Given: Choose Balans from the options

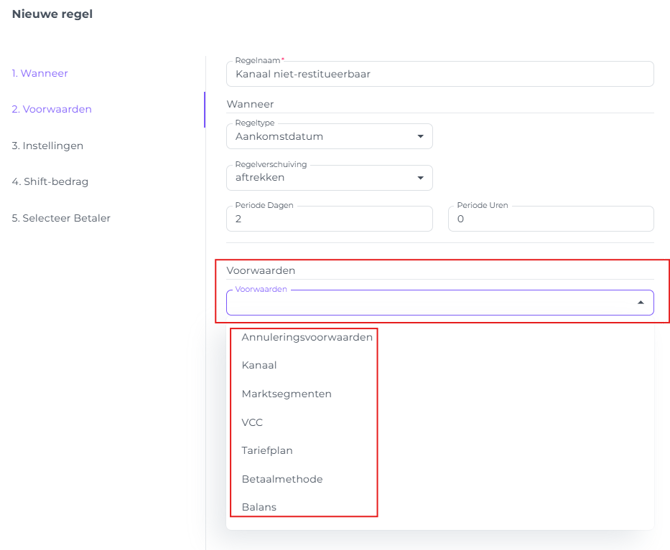Looking at the screenshot, I should (x=259, y=507).
